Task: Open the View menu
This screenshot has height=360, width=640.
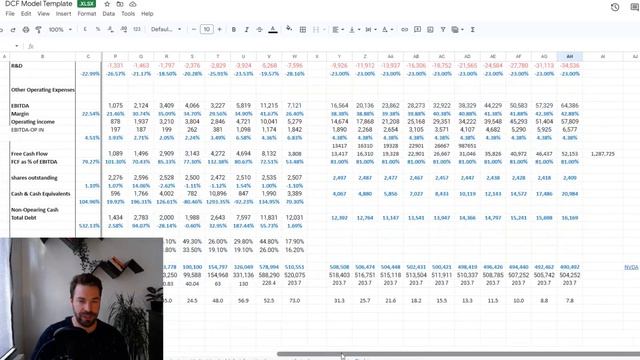Action: [x=43, y=14]
